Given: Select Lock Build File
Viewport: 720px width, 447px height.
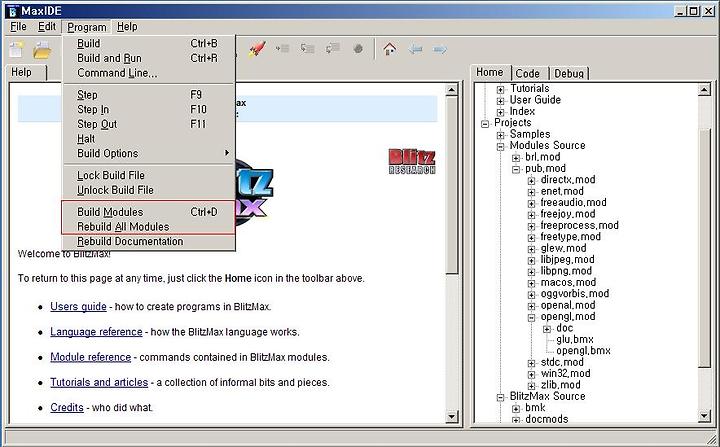Looking at the screenshot, I should point(148,175).
